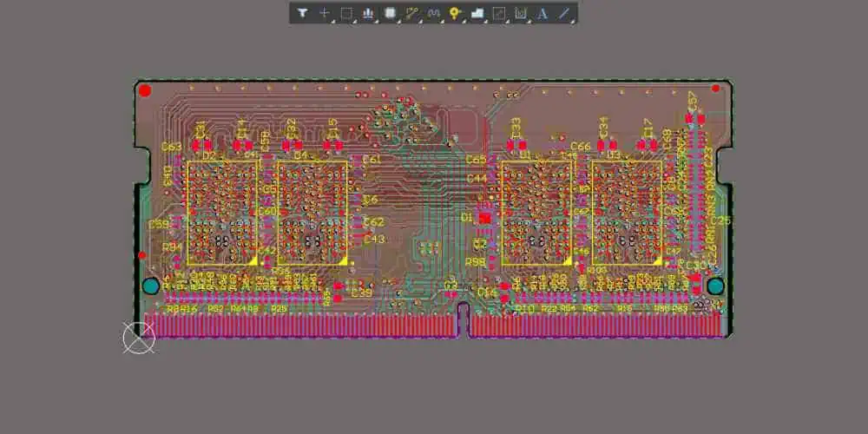Image resolution: width=868 pixels, height=434 pixels.
Task: Click the Align Objects toolbar icon
Action: tap(368, 13)
